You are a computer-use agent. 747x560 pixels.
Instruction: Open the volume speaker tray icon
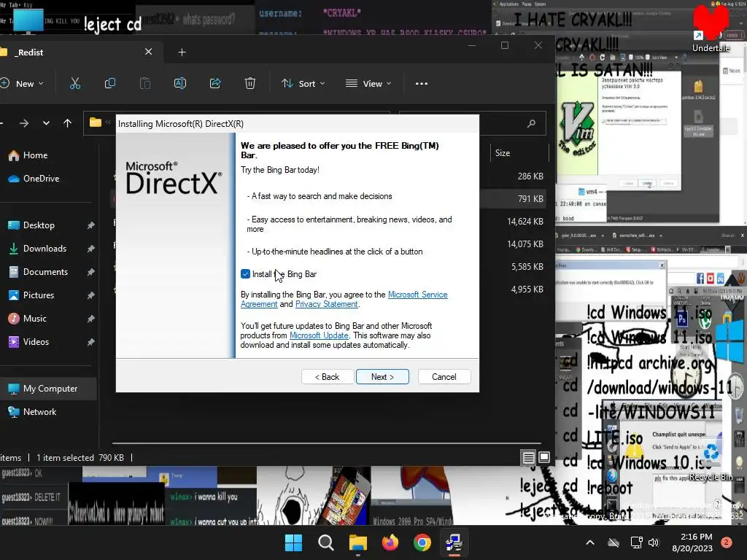click(653, 542)
